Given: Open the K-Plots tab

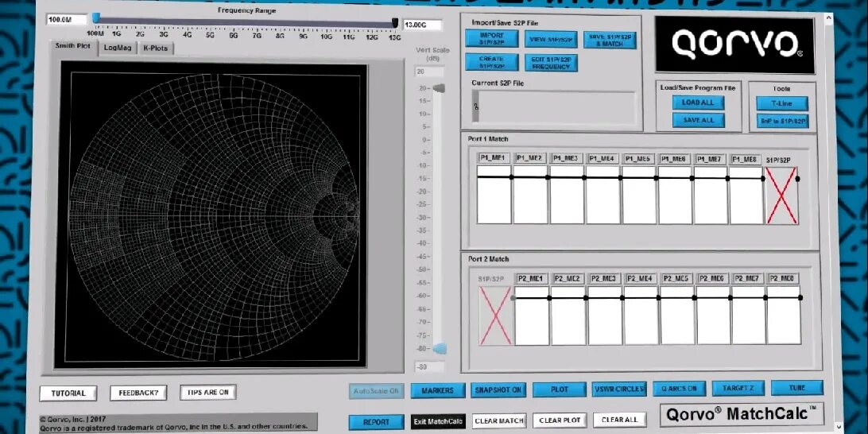Looking at the screenshot, I should [x=156, y=48].
